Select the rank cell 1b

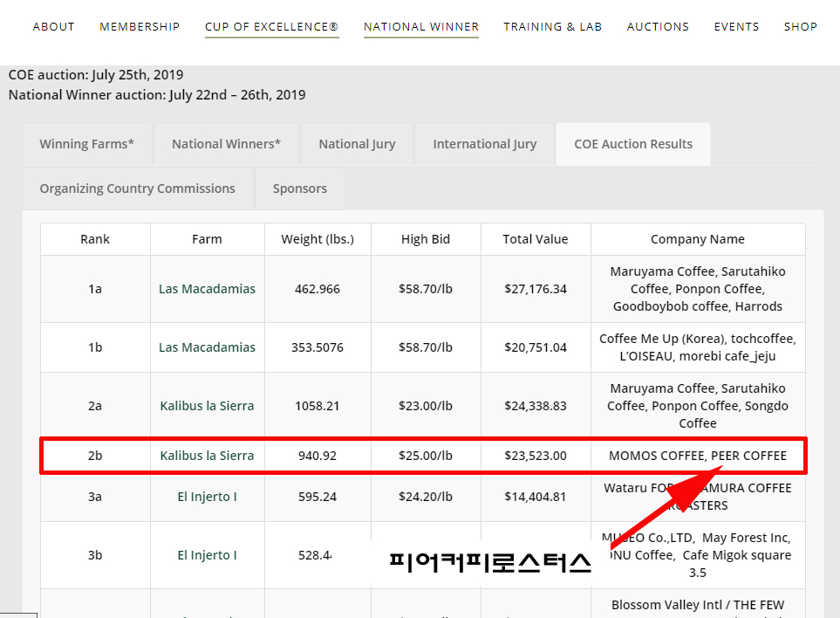[95, 347]
